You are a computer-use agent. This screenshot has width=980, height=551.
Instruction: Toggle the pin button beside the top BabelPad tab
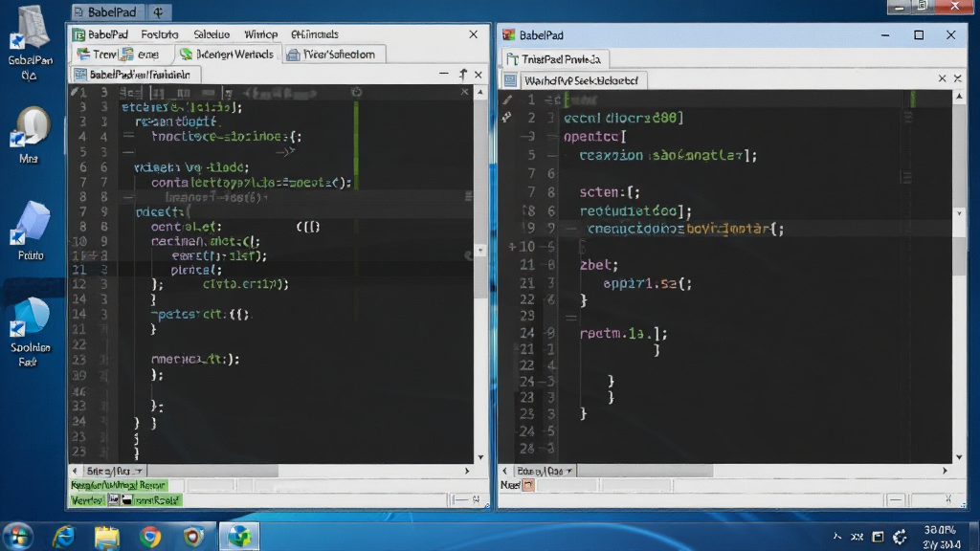158,11
